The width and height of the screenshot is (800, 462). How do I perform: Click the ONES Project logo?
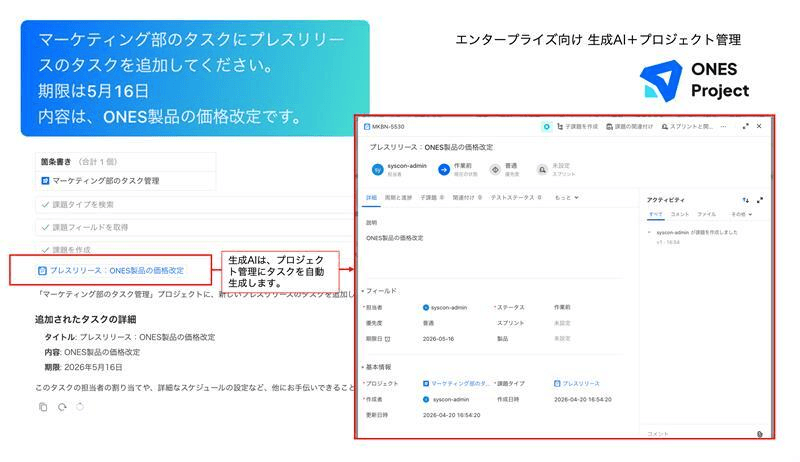pyautogui.click(x=694, y=81)
